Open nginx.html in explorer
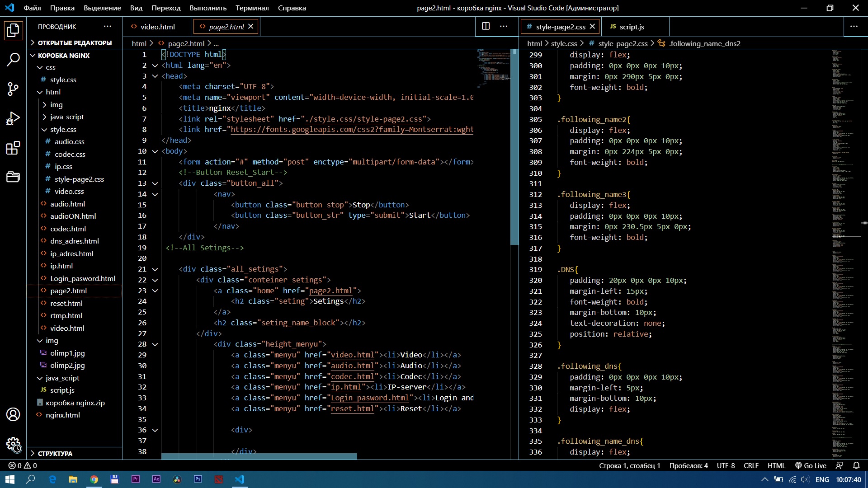Viewport: 868px width, 488px height. pyautogui.click(x=75, y=415)
